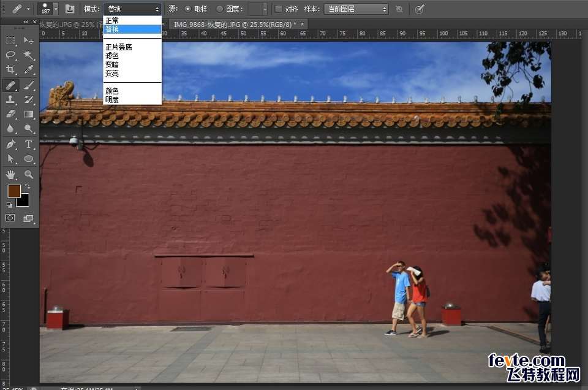
Task: Change the screen mode
Action: coord(29,218)
